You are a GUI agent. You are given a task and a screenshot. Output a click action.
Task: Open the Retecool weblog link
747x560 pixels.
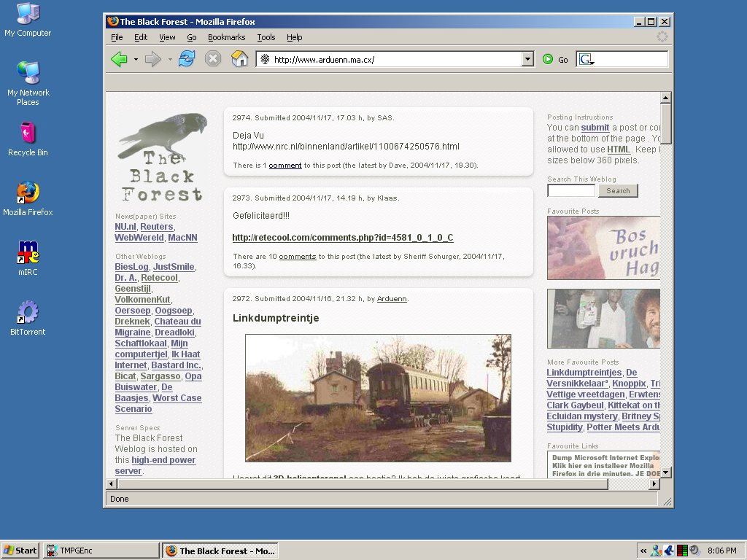point(159,278)
